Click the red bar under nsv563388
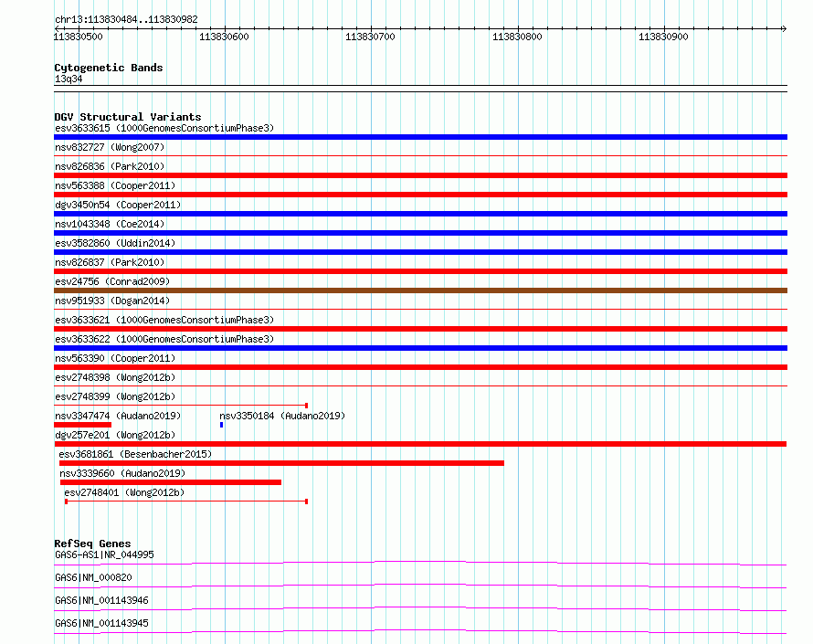 pos(420,195)
